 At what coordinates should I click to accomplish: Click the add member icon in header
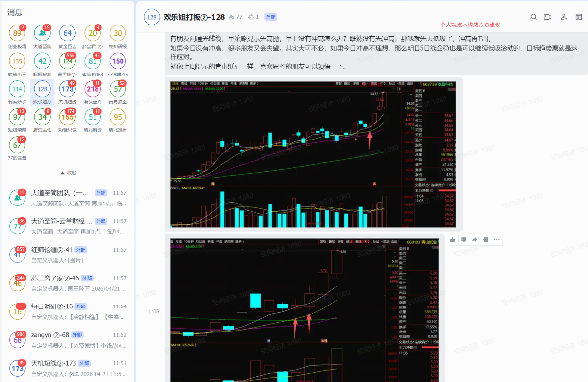coord(564,17)
